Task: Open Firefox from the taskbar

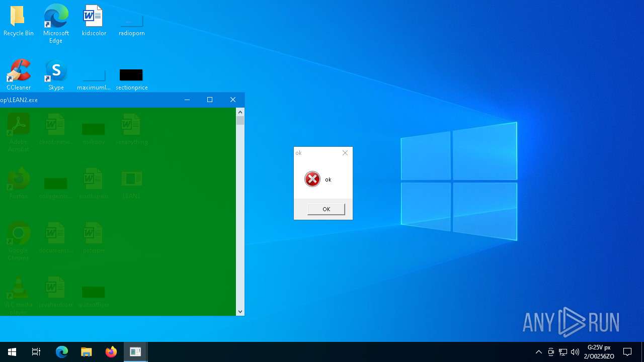Action: coord(111,352)
